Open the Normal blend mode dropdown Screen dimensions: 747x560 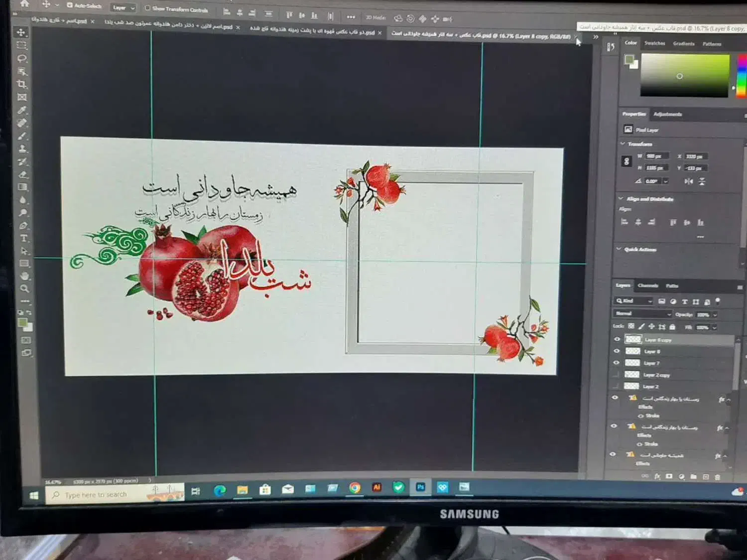(x=642, y=314)
